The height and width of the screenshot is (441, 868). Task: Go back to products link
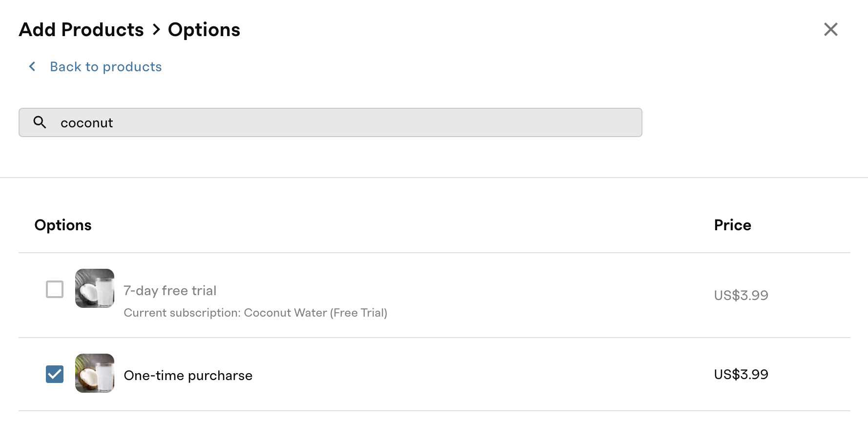tap(106, 67)
